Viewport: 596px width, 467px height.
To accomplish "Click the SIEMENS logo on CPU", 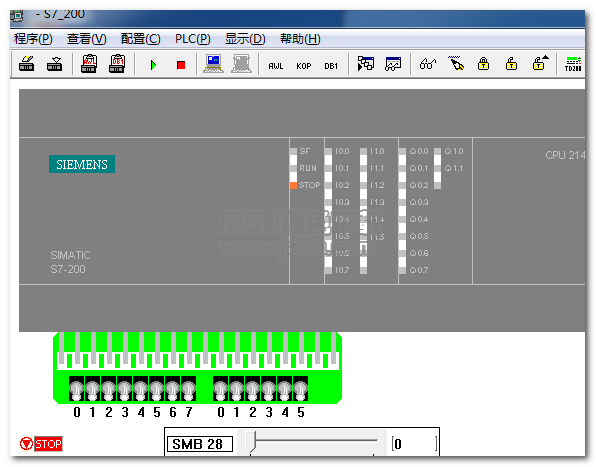I will [x=82, y=164].
